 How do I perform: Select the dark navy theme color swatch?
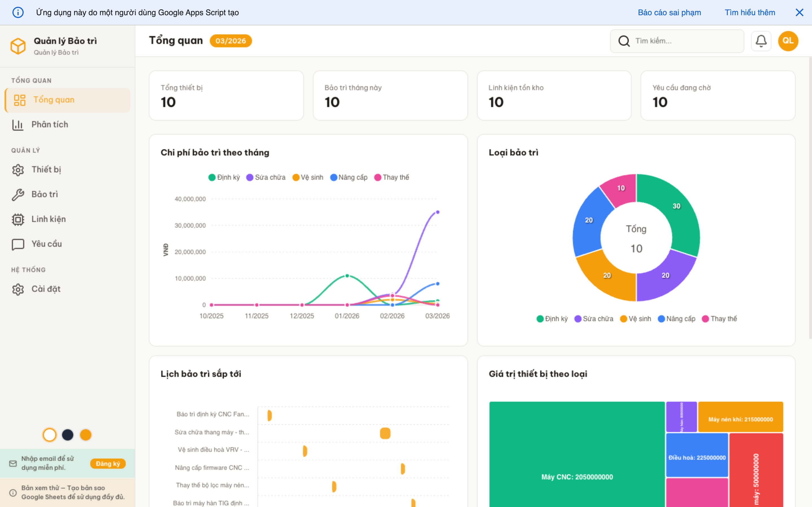point(67,435)
